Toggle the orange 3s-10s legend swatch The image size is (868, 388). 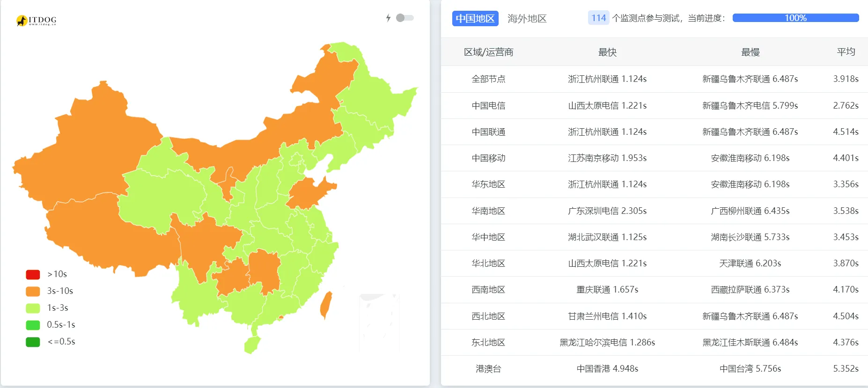point(33,291)
